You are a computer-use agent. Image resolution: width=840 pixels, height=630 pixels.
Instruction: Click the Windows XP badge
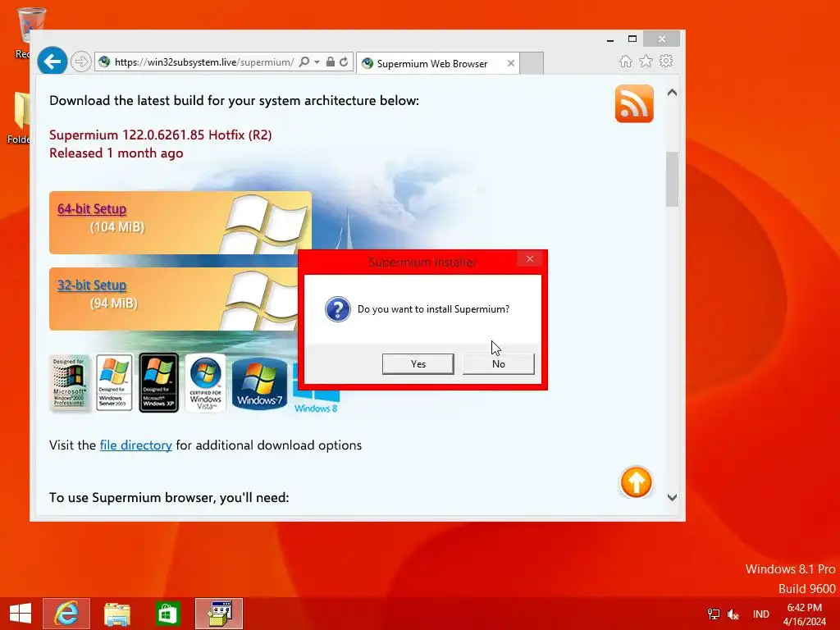coord(158,382)
